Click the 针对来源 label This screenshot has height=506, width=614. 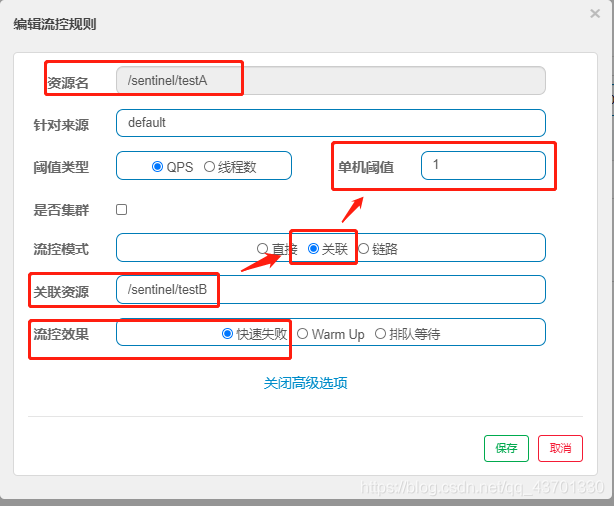coord(61,125)
